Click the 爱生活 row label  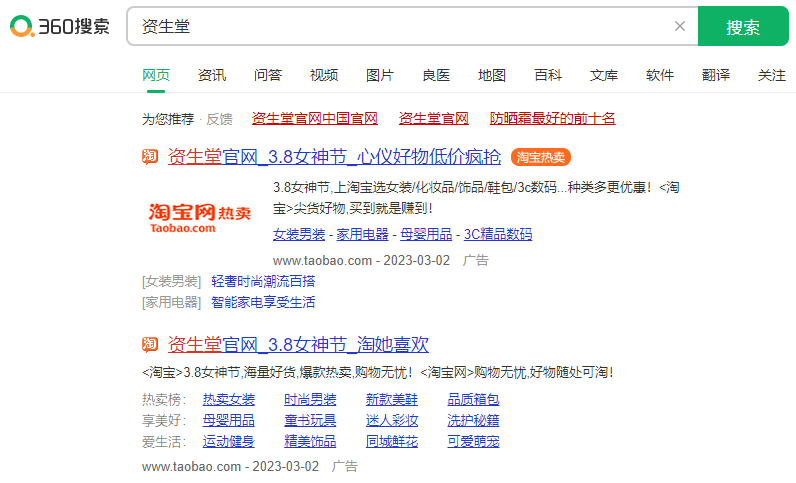(164, 442)
